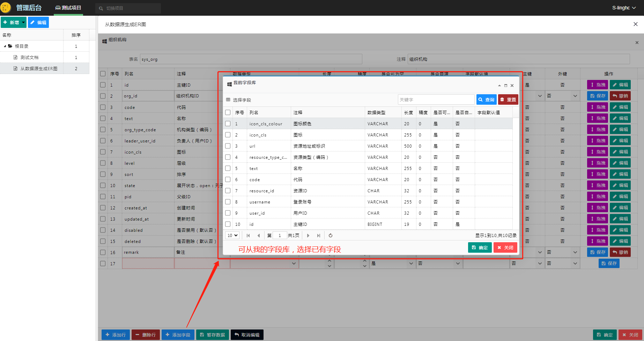Jump to first page in field library
The width and height of the screenshot is (644, 341).
248,236
